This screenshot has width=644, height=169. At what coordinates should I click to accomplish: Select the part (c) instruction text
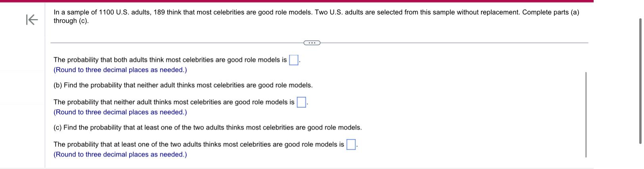207,128
